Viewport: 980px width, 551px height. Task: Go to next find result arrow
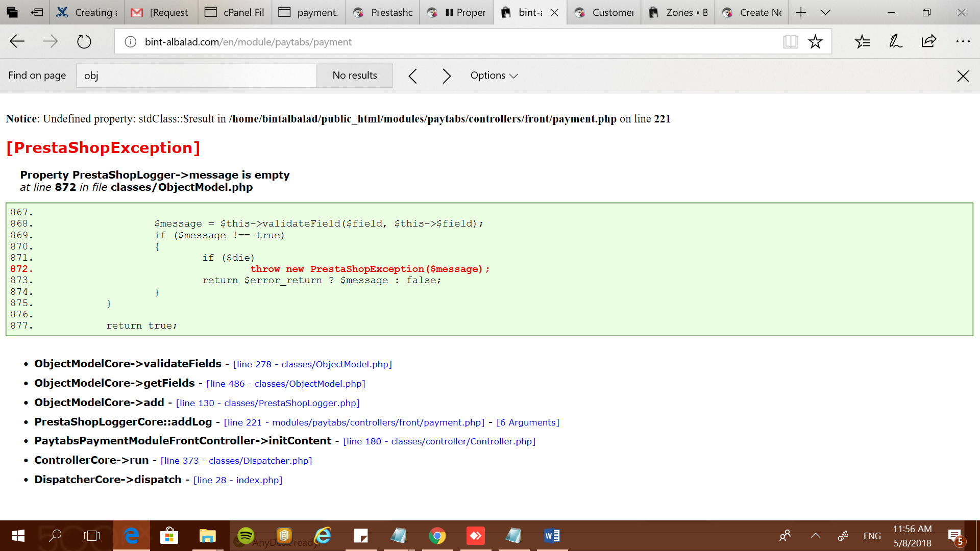[x=447, y=76]
